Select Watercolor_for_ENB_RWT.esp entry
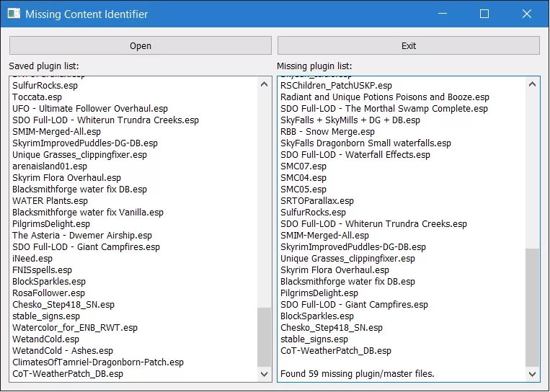Viewport: 550px width, 392px height. tap(75, 328)
